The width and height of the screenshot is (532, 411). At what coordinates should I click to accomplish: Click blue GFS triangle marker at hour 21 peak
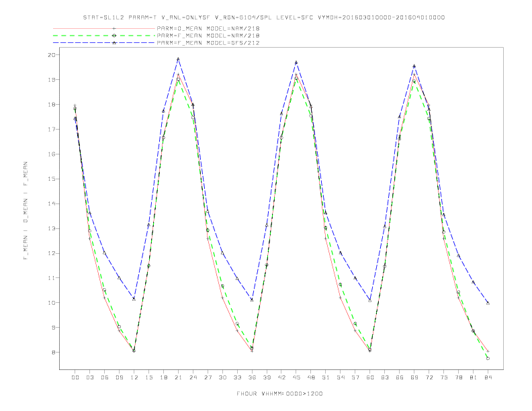(x=178, y=59)
